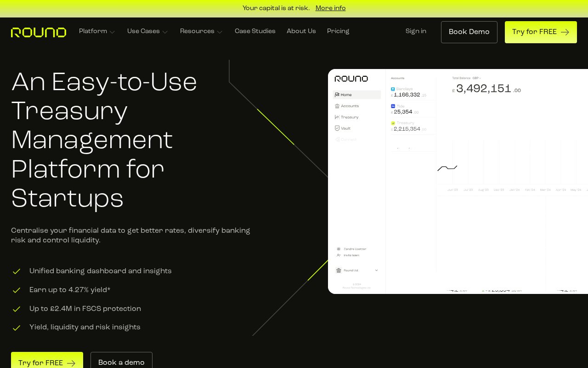Click the Treasury balance 2,215,354

coord(407,129)
